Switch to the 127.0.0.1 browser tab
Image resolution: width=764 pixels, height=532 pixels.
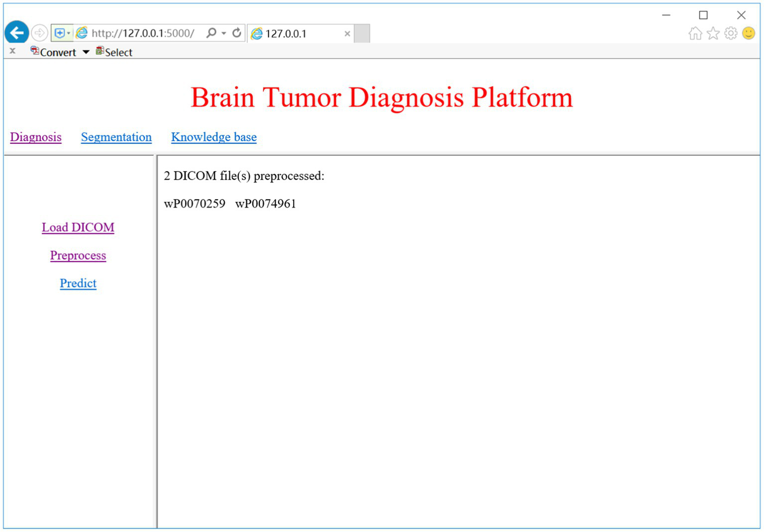pos(294,34)
